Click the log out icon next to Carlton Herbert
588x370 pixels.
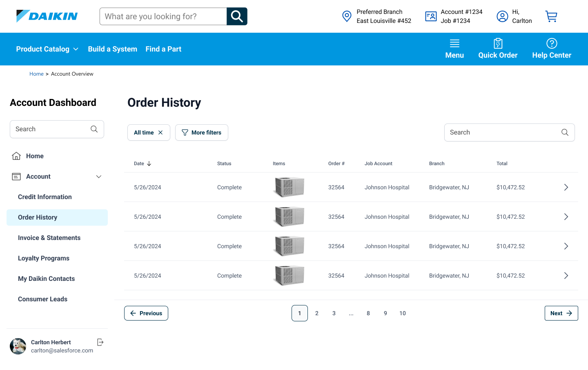point(100,342)
